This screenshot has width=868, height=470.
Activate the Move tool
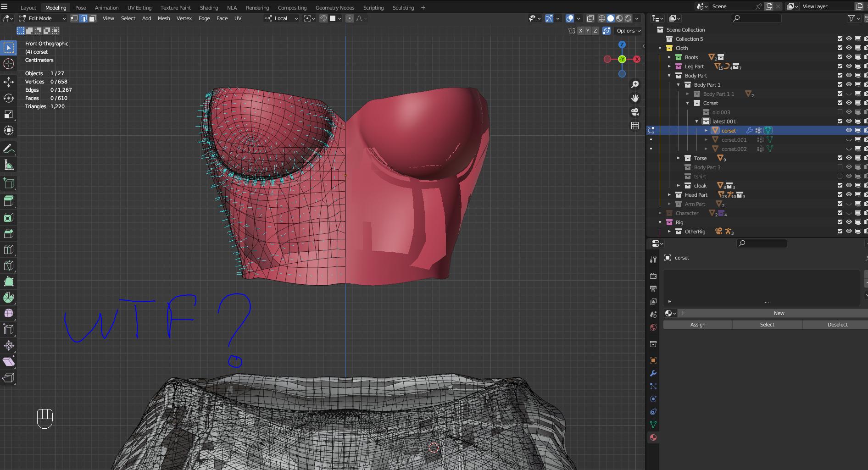9,82
